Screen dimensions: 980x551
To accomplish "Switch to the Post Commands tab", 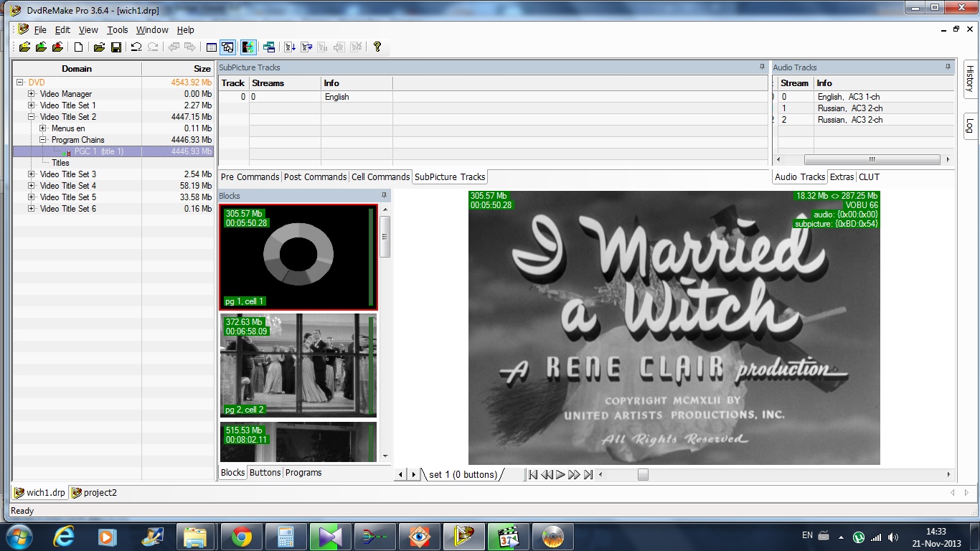I will pos(315,176).
